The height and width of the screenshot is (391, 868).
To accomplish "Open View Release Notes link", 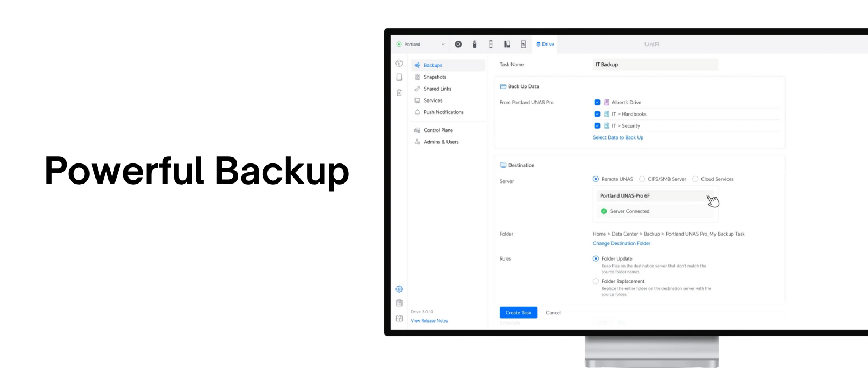I will pyautogui.click(x=429, y=321).
